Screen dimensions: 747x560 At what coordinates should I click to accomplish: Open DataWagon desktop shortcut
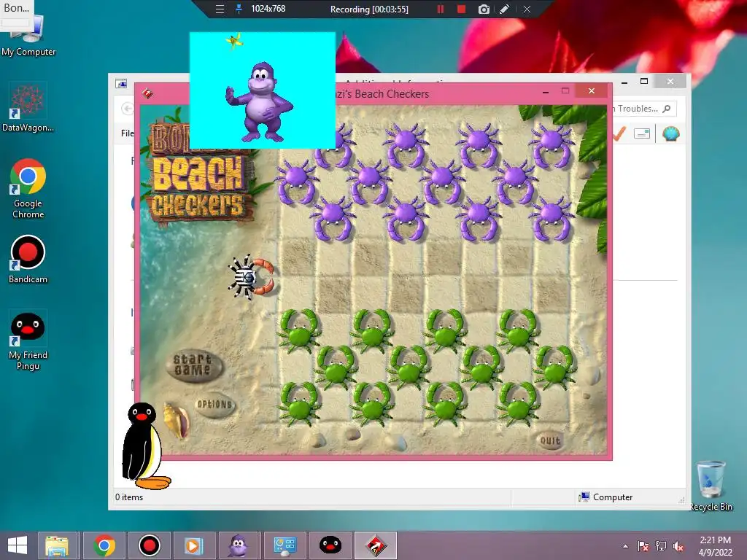(x=28, y=108)
